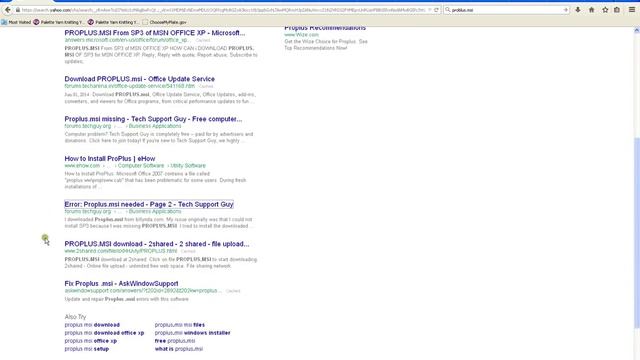
Task: Click the www.ehow.com green URL
Action: 82,166
